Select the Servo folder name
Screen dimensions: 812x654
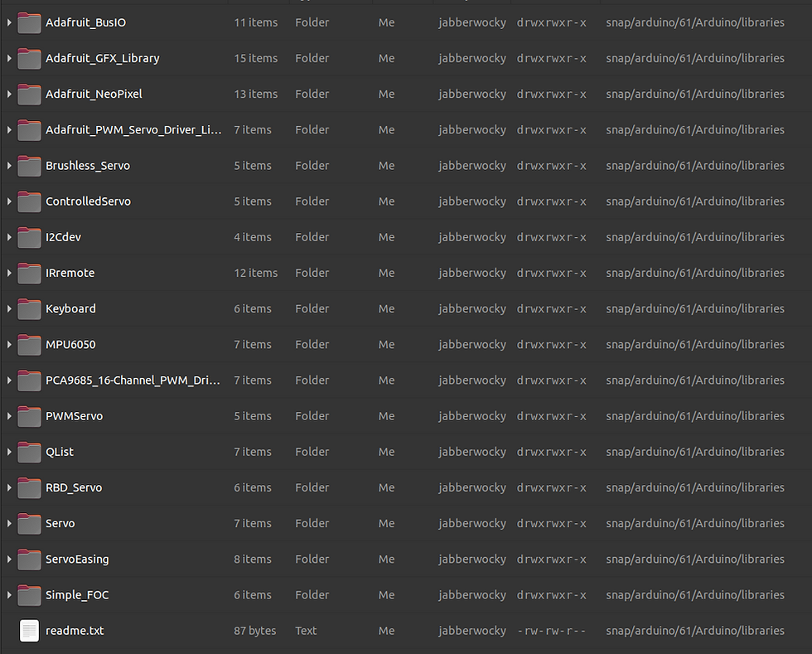pyautogui.click(x=60, y=523)
